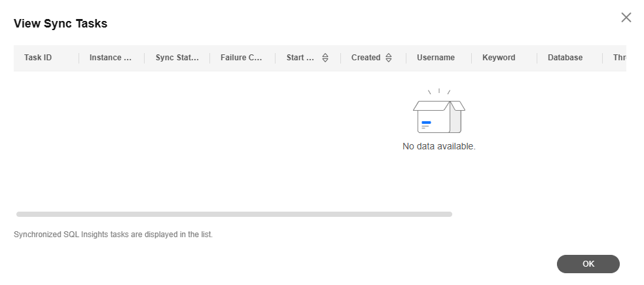This screenshot has width=644, height=285.
Task: Select the Database column header
Action: [x=565, y=58]
